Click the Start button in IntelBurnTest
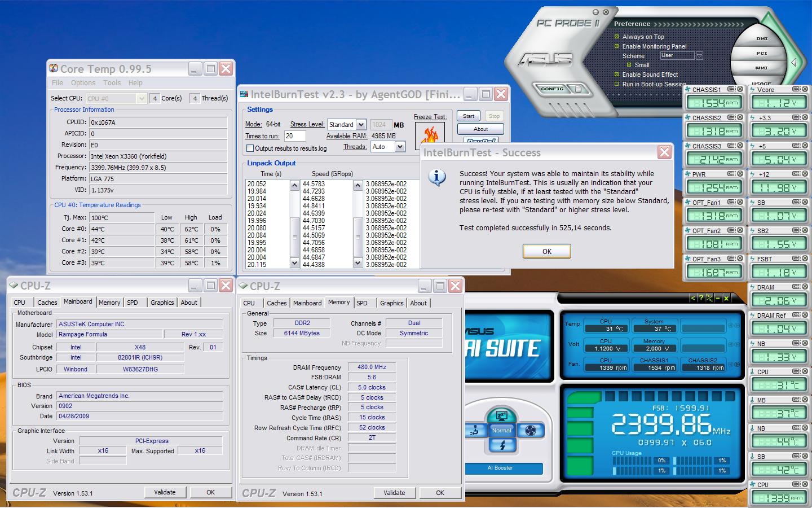 (469, 116)
